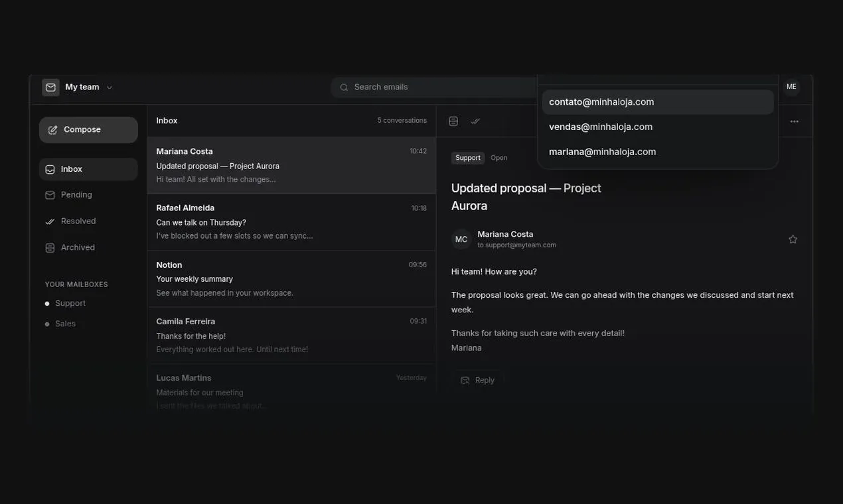Click the Reply button
This screenshot has width=843, height=504.
click(x=478, y=381)
